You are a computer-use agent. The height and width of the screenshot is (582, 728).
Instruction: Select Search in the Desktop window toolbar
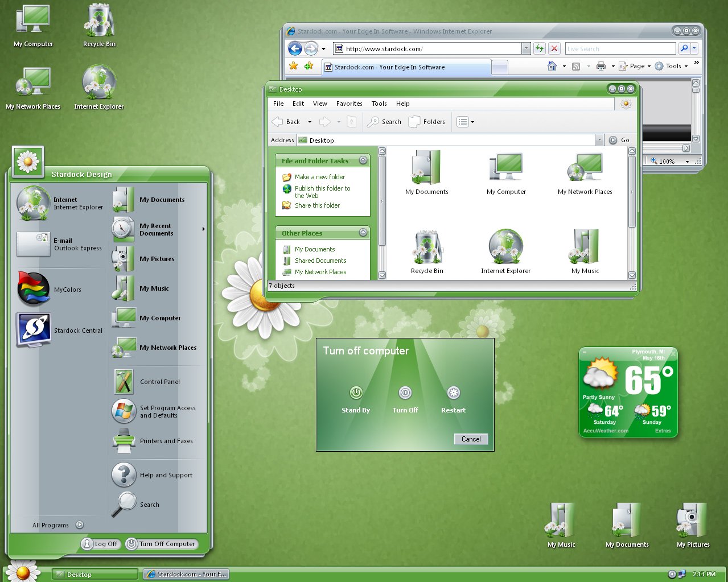384,122
